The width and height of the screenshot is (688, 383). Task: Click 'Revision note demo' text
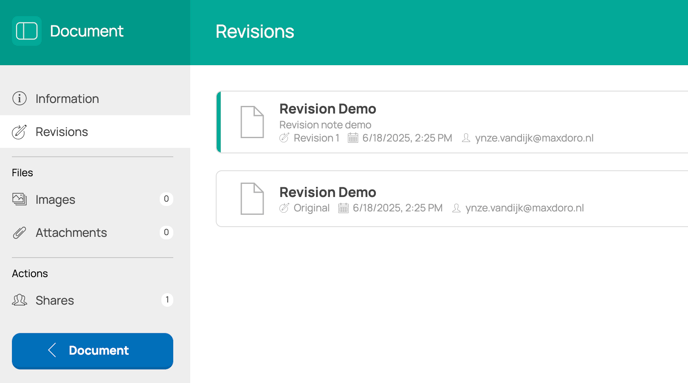coord(325,125)
